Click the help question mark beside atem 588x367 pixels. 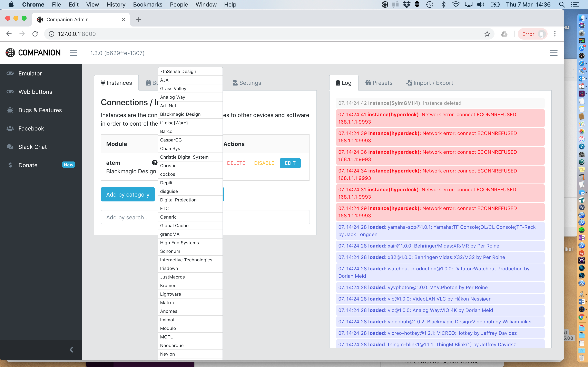[x=155, y=163]
